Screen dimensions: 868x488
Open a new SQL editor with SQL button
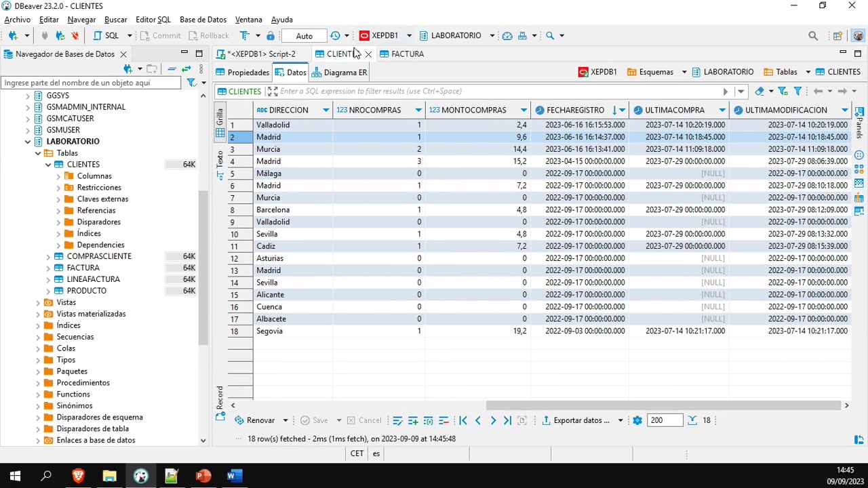106,36
